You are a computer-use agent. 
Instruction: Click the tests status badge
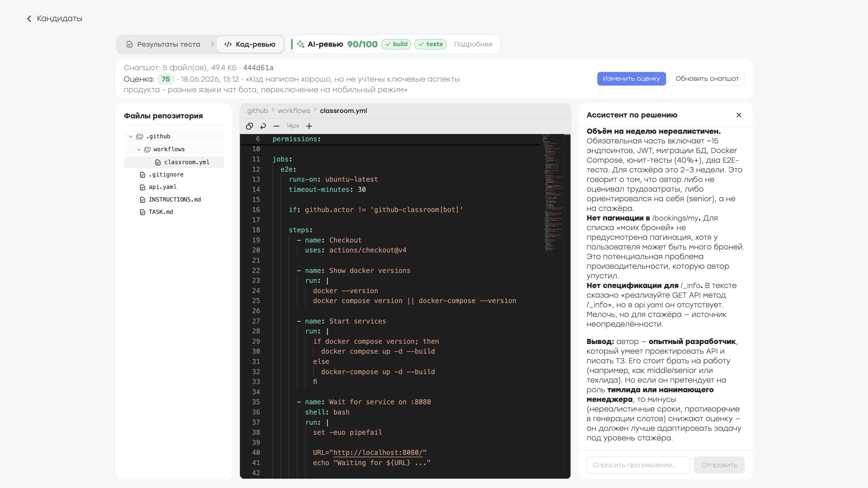tap(430, 44)
